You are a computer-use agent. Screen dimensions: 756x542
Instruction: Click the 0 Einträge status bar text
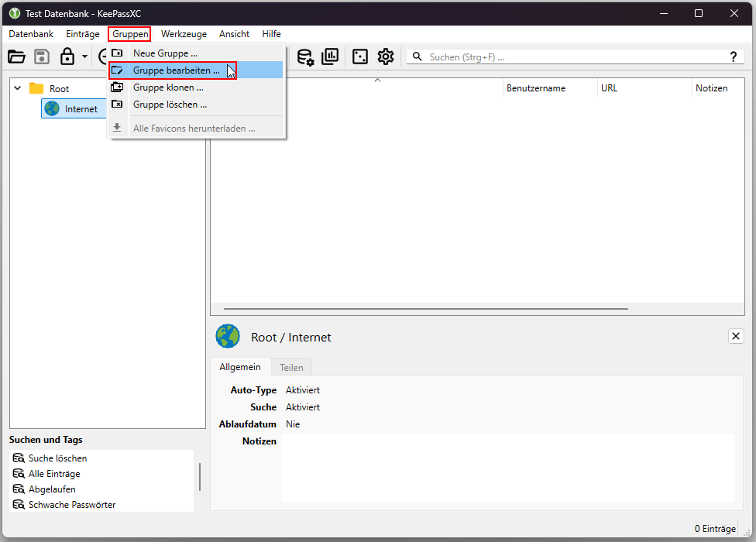(715, 529)
